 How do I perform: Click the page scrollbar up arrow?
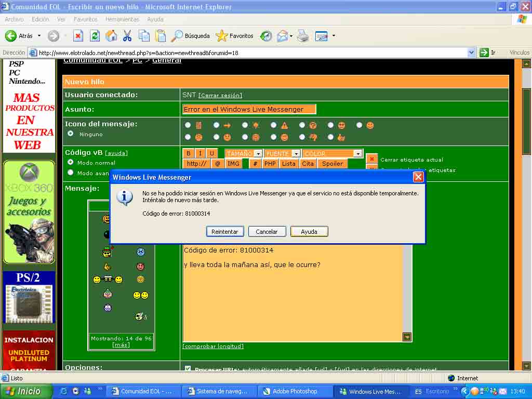point(526,63)
